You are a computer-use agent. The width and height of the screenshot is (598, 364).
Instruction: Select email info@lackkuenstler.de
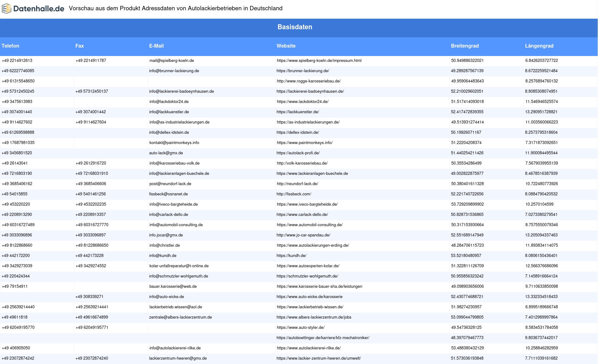click(x=169, y=112)
